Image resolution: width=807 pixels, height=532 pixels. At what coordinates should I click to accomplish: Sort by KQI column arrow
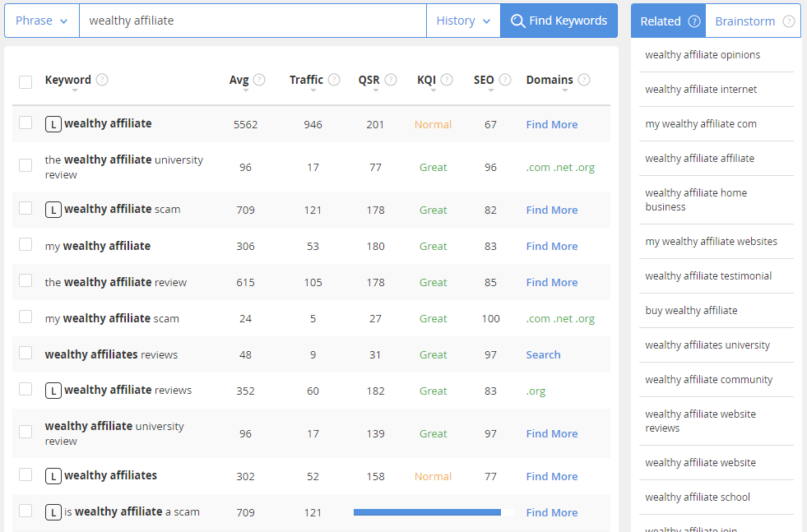pos(434,90)
